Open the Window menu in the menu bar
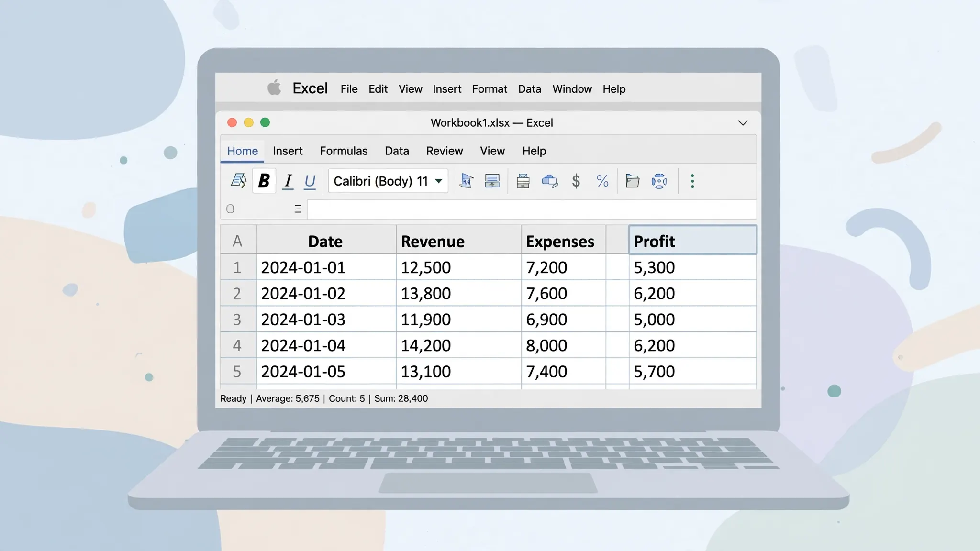 tap(572, 89)
